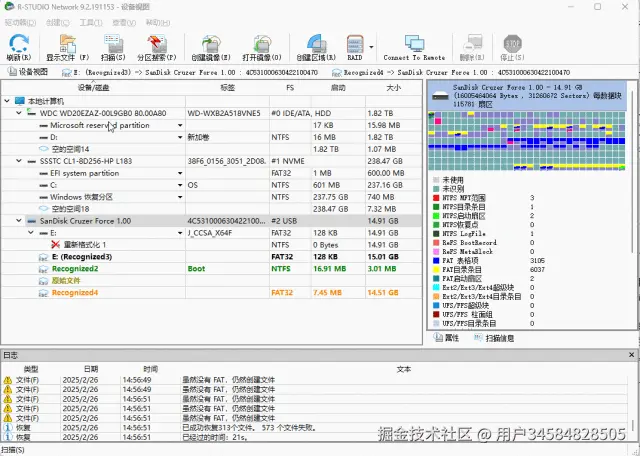Click the Delete (删除) toolbar icon
This screenshot has width=640, height=456.
coord(472,43)
